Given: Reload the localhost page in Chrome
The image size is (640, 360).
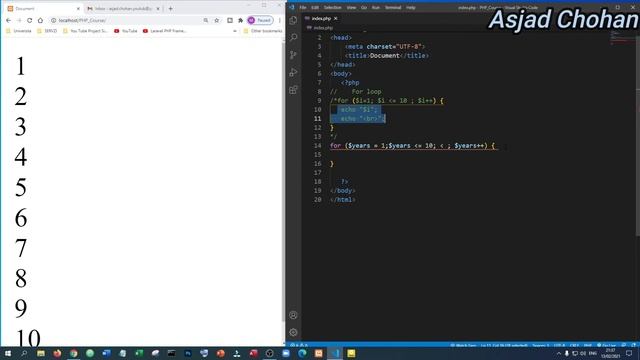Looking at the screenshot, I should (x=29, y=20).
